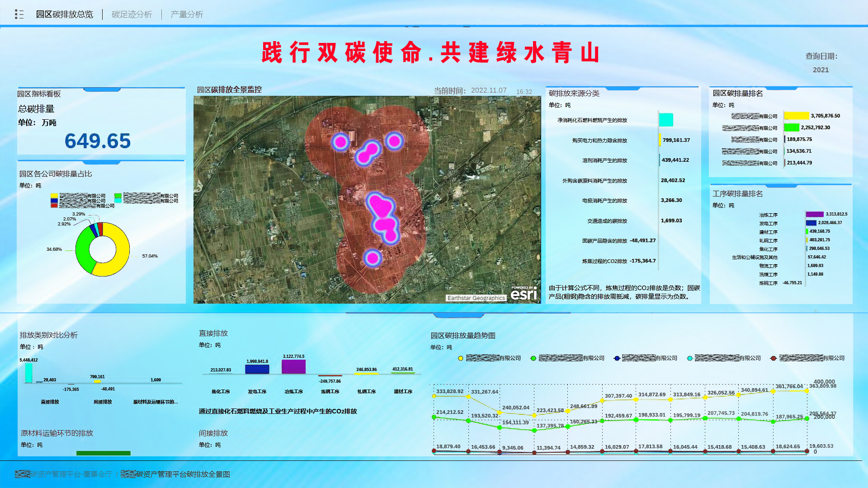Click the 焦化工序 axis label in direct emissions
868x488 pixels.
pos(221,392)
